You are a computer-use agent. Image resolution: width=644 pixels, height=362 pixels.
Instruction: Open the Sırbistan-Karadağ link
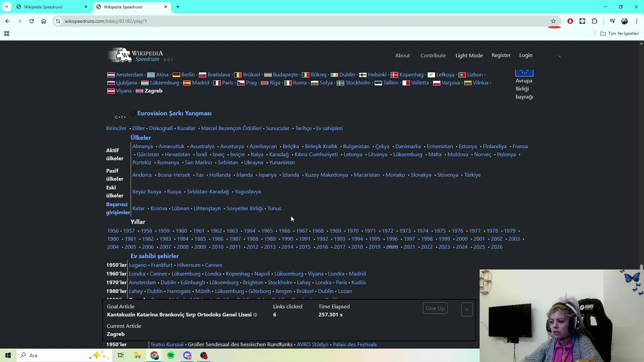[x=208, y=192]
